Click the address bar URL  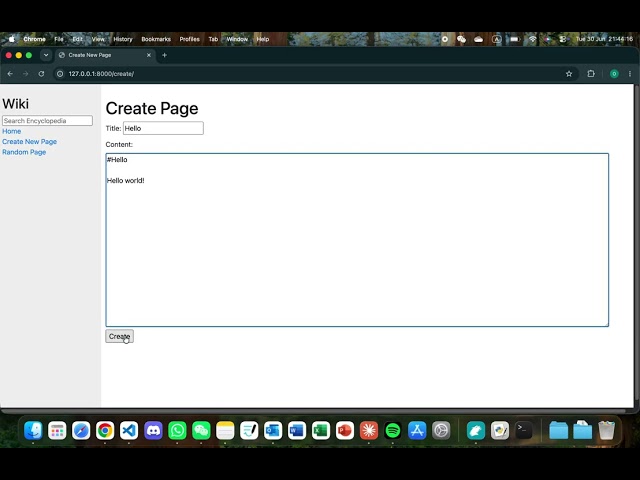101,74
